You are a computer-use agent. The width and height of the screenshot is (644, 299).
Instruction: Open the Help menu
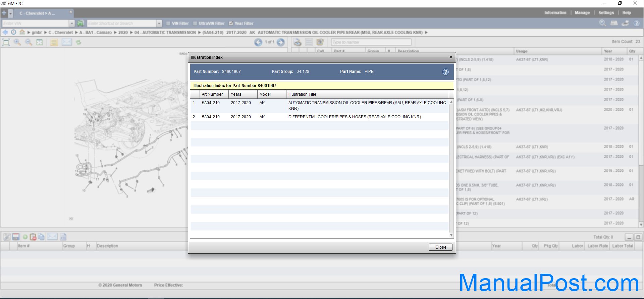(x=627, y=13)
